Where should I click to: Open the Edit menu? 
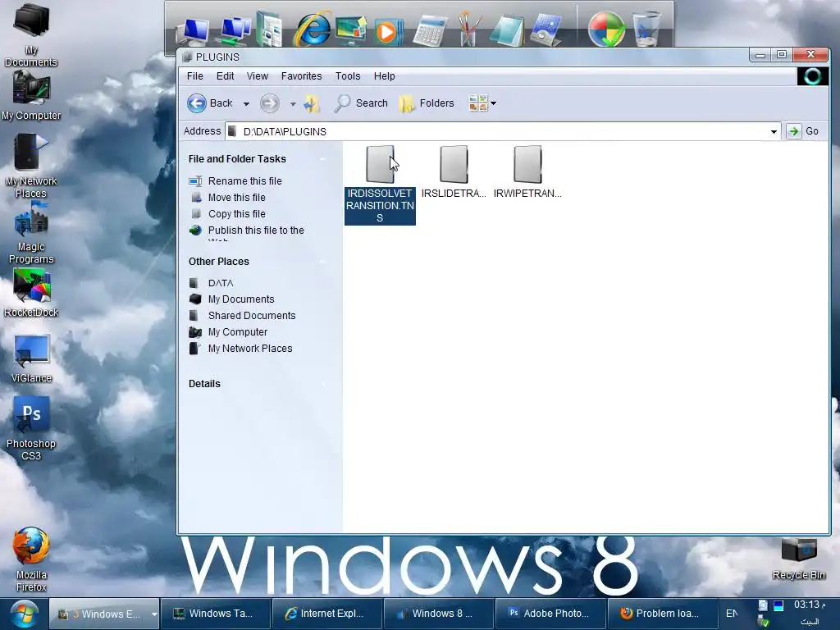(225, 76)
